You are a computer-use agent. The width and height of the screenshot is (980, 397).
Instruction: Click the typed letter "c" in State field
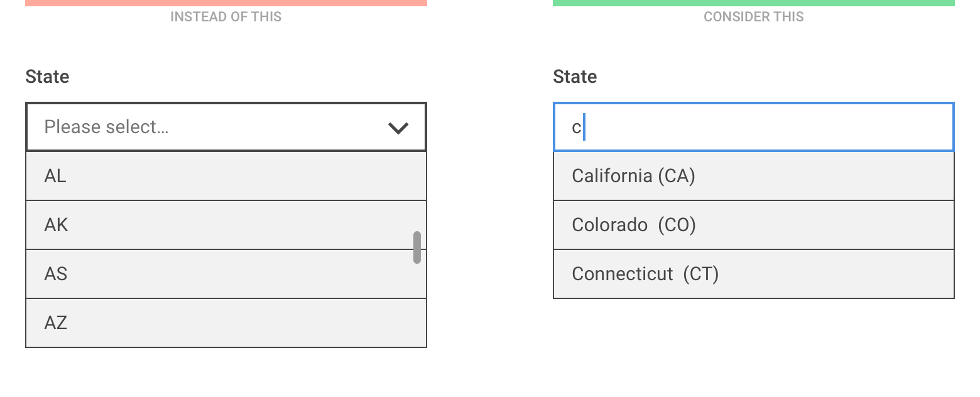pos(576,128)
